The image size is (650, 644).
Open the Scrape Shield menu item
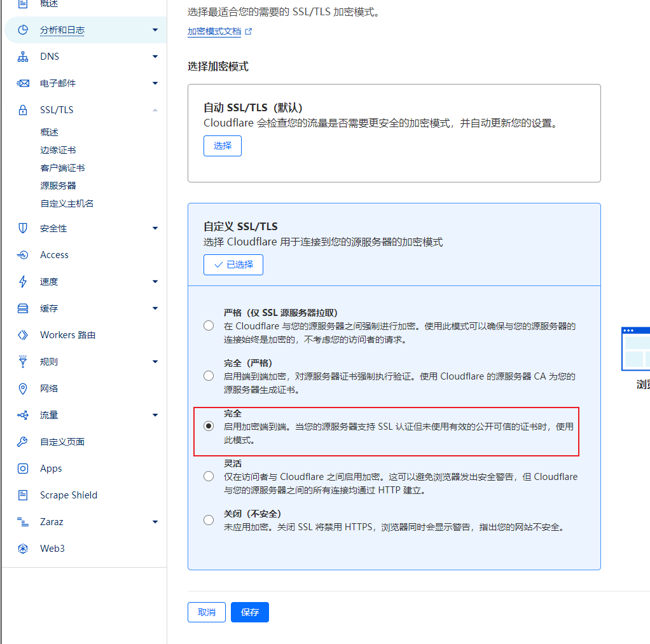[x=69, y=495]
